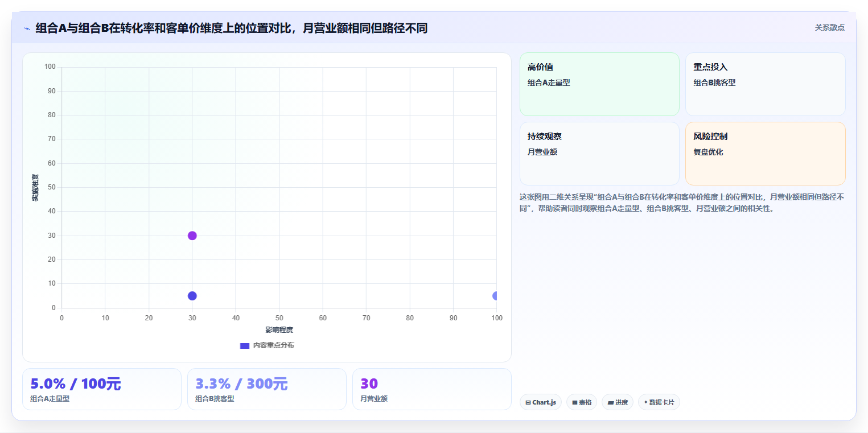Screen dimensions: 868x433
Task: Click the 表格 tag
Action: 582,402
